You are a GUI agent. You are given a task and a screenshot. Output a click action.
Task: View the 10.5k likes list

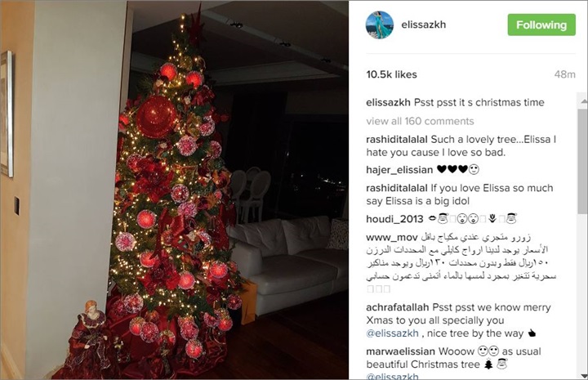click(x=391, y=74)
